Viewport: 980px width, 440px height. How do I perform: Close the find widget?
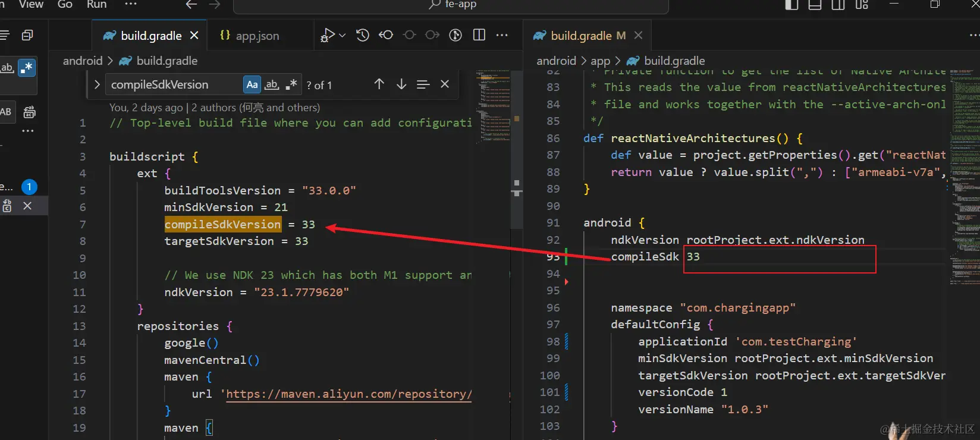(x=445, y=84)
